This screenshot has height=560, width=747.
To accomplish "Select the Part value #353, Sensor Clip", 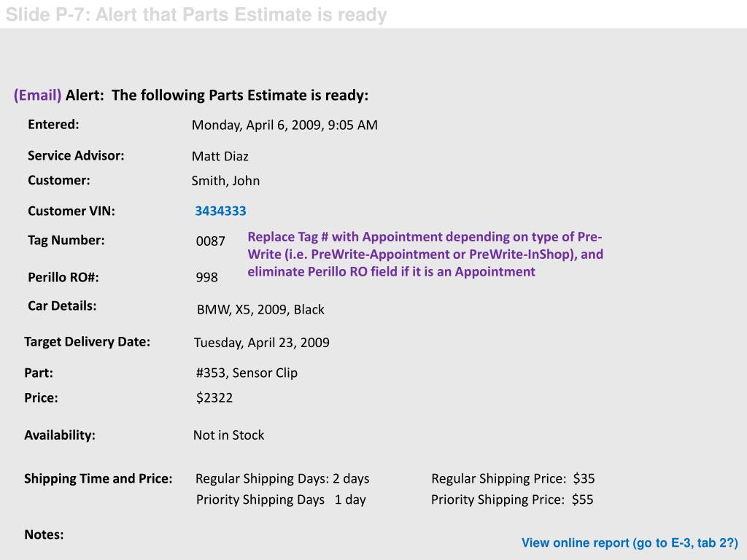I will [x=247, y=373].
